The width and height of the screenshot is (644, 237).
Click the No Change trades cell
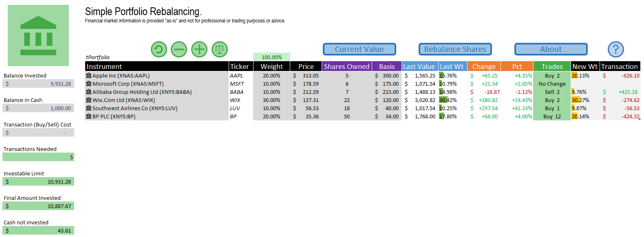tap(552, 84)
